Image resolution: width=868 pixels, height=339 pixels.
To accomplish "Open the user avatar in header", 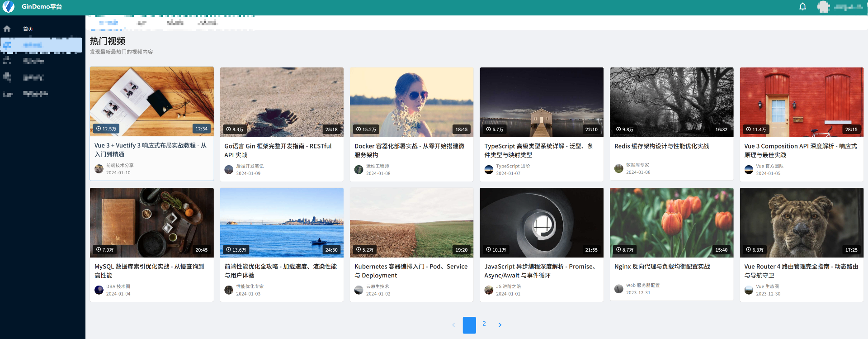I will click(x=823, y=7).
